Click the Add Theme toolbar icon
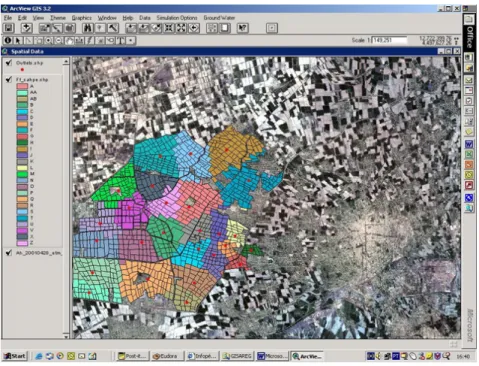 pyautogui.click(x=26, y=28)
